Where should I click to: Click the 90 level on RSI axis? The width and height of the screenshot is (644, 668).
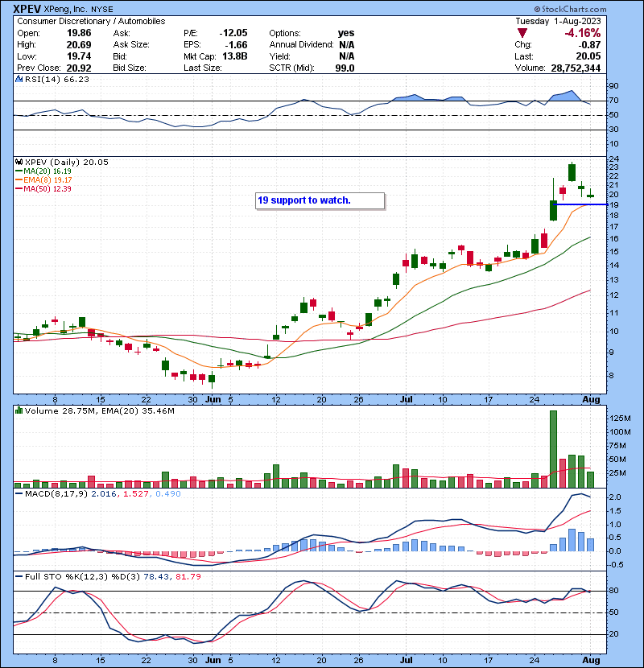click(613, 86)
